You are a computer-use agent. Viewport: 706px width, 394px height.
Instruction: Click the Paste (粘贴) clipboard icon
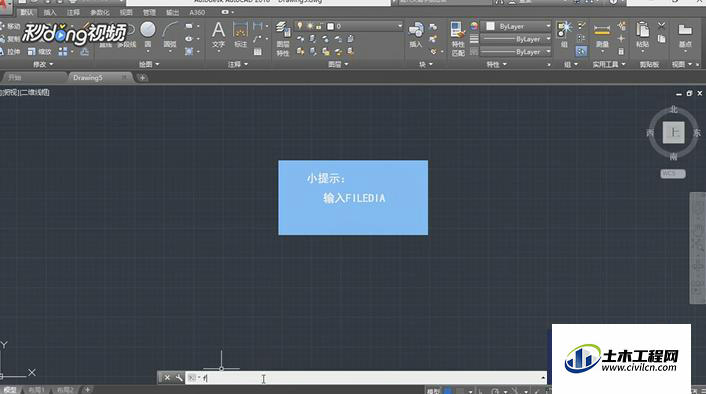click(x=643, y=35)
